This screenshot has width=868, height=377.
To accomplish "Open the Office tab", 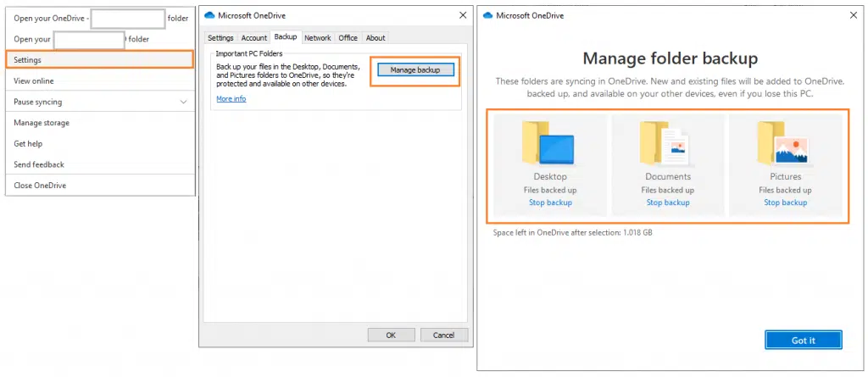I will 348,38.
